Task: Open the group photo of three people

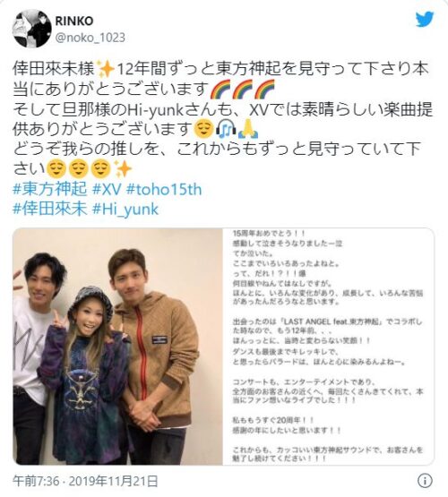Action: [117, 347]
